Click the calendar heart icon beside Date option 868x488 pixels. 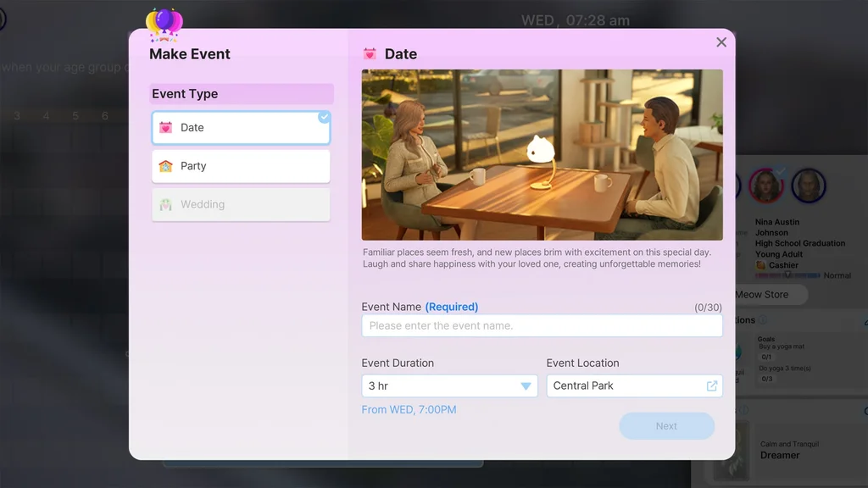(165, 128)
